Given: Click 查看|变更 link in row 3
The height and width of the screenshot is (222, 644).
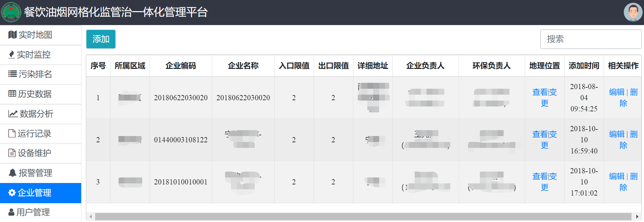Looking at the screenshot, I should tap(544, 182).
